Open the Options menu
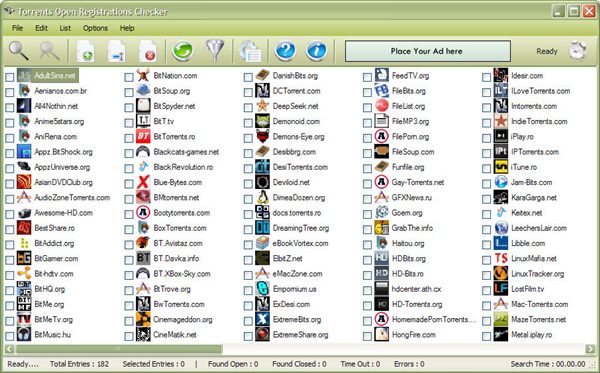This screenshot has height=373, width=600. [95, 28]
